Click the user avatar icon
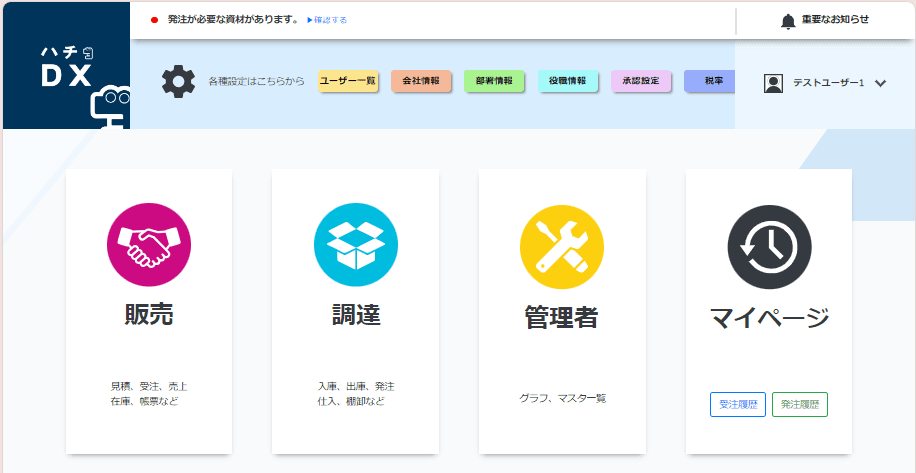 coord(773,83)
